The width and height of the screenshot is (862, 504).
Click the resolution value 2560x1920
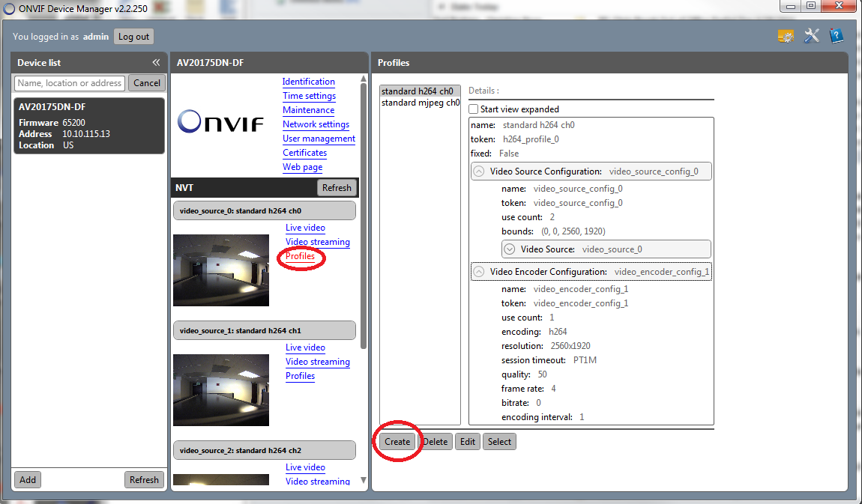tap(570, 346)
